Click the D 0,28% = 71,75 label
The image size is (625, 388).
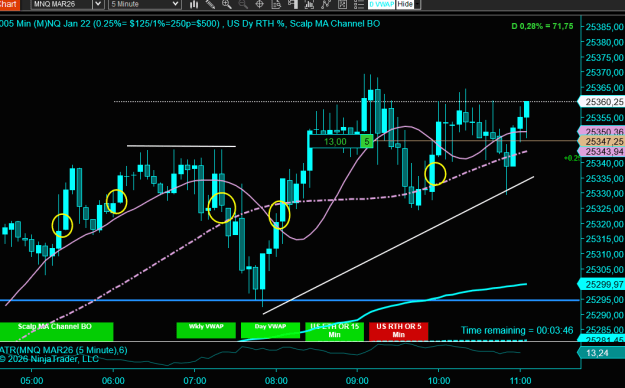(542, 26)
